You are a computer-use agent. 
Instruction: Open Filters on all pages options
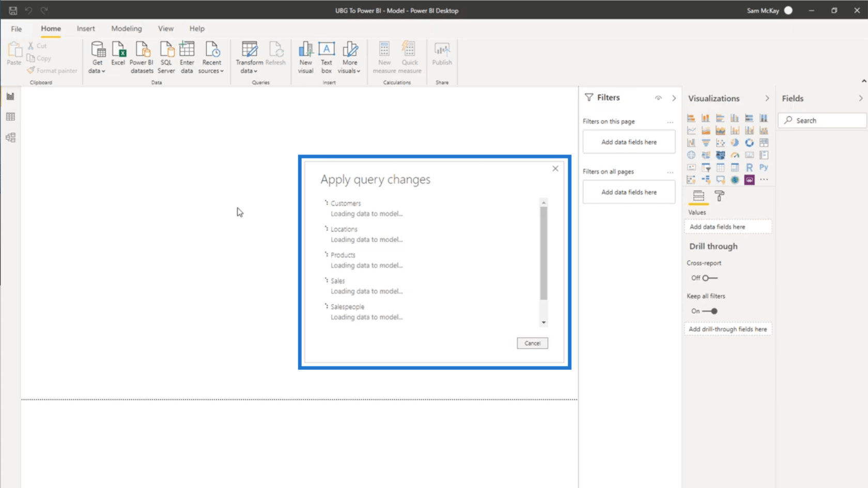coord(670,172)
